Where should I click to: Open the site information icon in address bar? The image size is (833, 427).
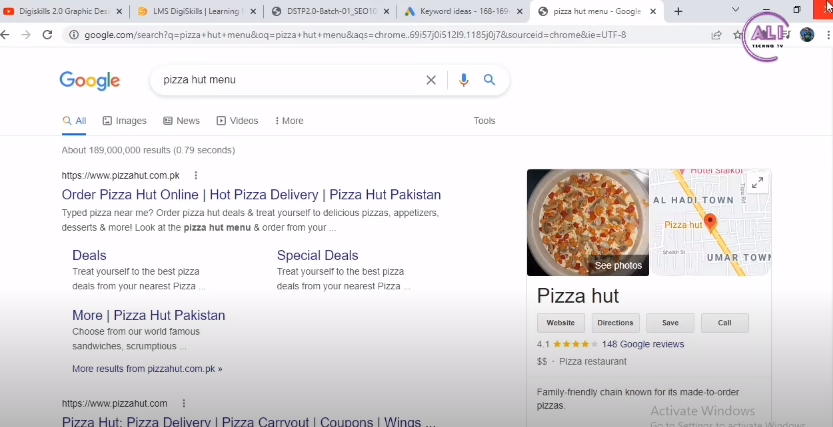coord(74,35)
